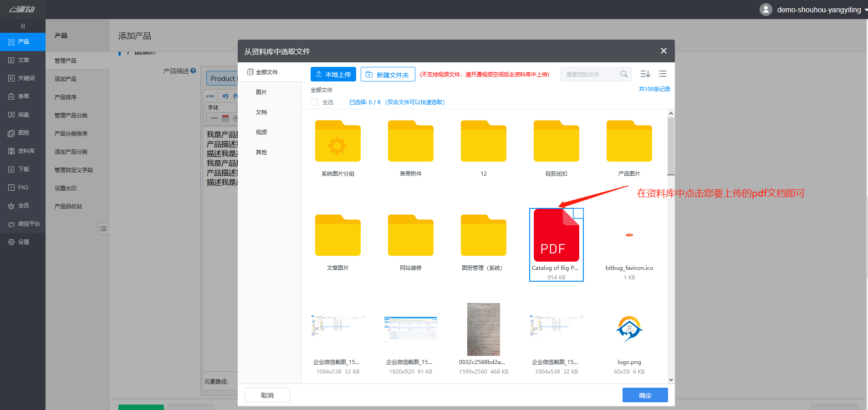The height and width of the screenshot is (410, 868).
Task: Open the 设置 sidebar icon
Action: click(23, 242)
